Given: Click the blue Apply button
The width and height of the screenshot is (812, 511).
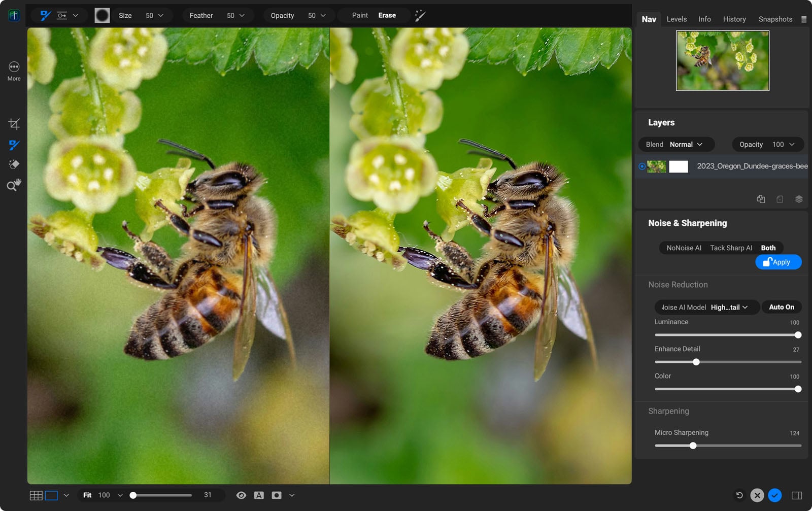Looking at the screenshot, I should pyautogui.click(x=778, y=262).
